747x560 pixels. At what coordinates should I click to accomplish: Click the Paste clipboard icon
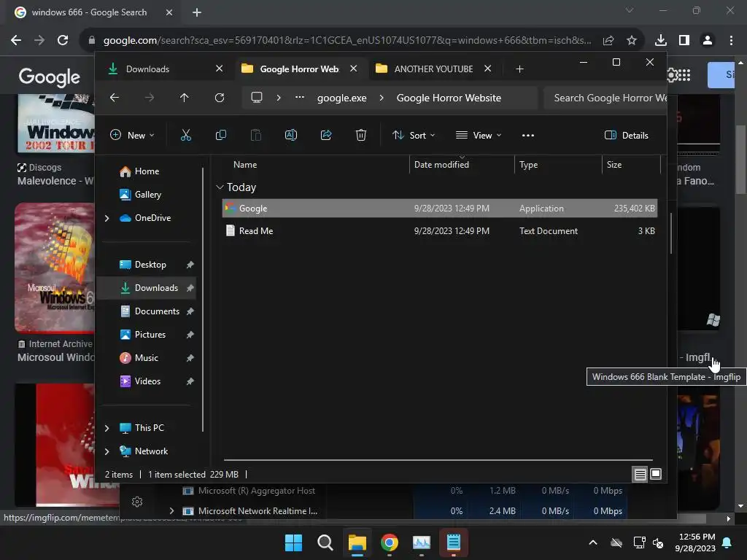click(x=256, y=135)
